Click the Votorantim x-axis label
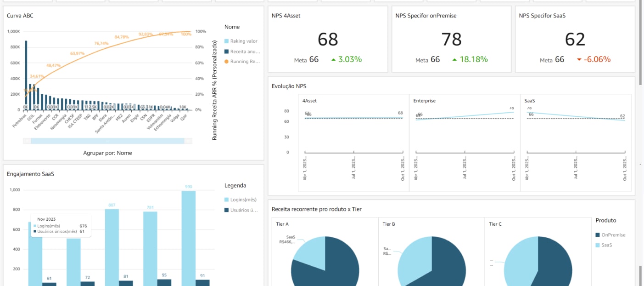644x286 pixels. point(156,122)
